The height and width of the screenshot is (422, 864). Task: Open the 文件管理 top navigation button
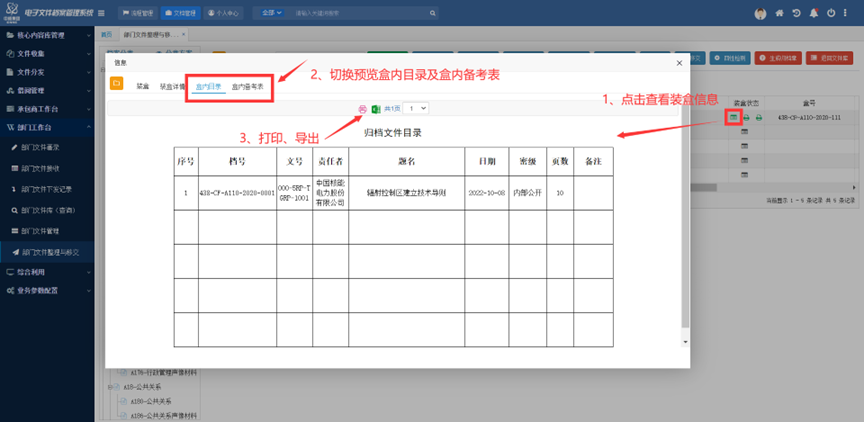pos(181,13)
